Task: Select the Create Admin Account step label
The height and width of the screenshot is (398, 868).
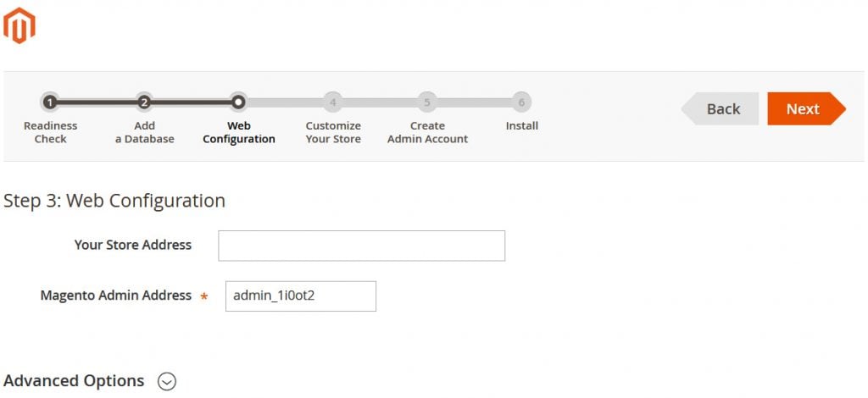Action: click(x=427, y=132)
